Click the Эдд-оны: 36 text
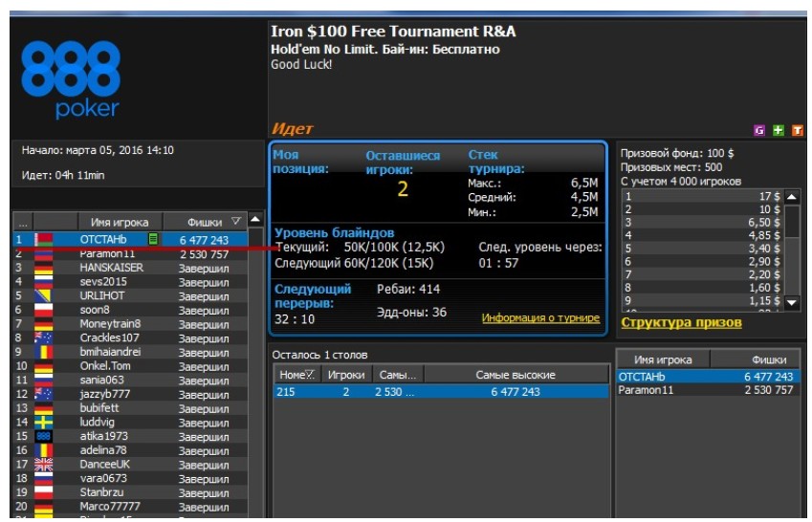 pos(411,313)
